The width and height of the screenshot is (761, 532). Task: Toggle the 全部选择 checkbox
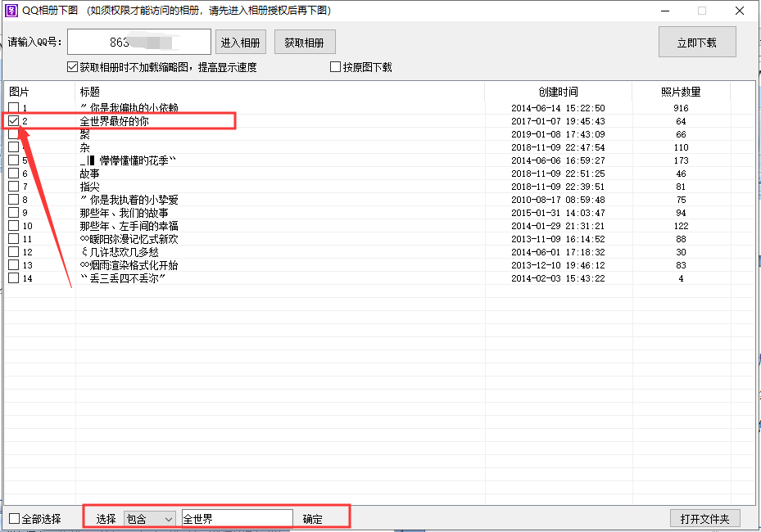[15, 518]
